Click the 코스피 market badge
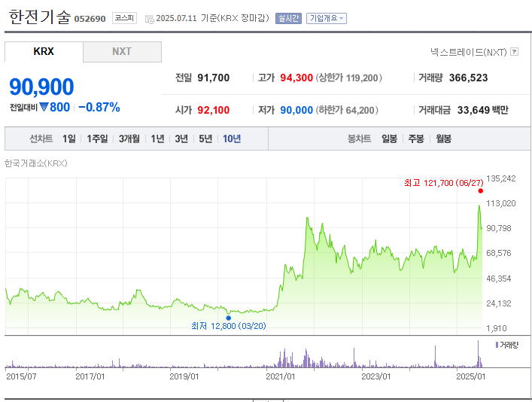The width and height of the screenshot is (532, 402). pyautogui.click(x=124, y=18)
